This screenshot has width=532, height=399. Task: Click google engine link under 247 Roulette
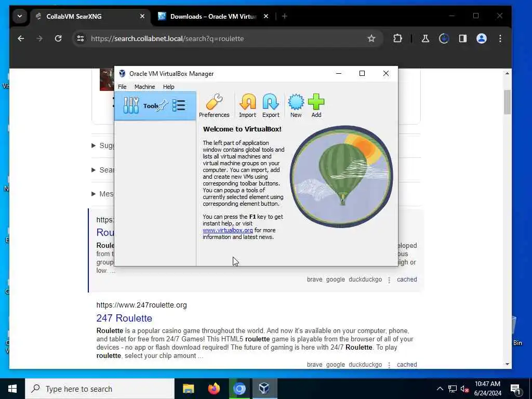click(335, 365)
